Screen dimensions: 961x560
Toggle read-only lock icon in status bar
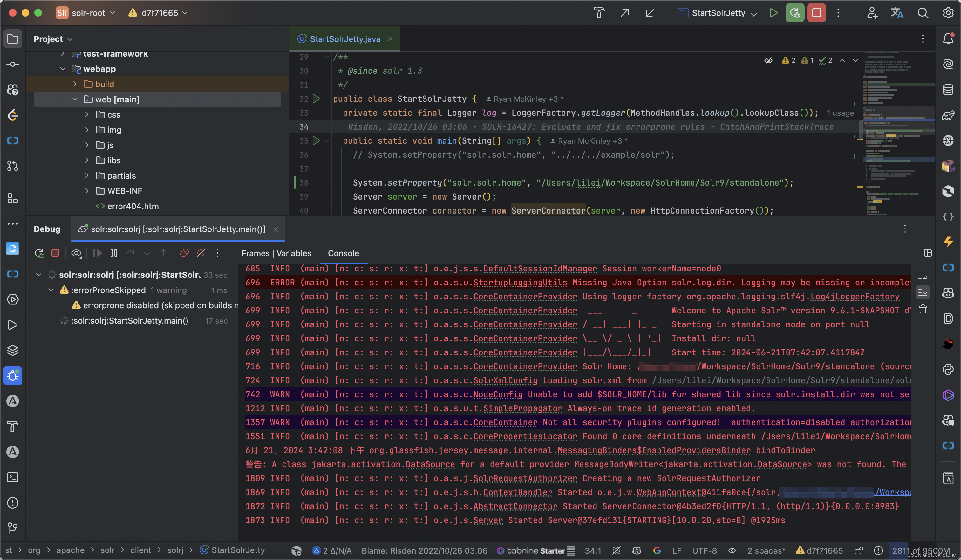click(x=859, y=550)
